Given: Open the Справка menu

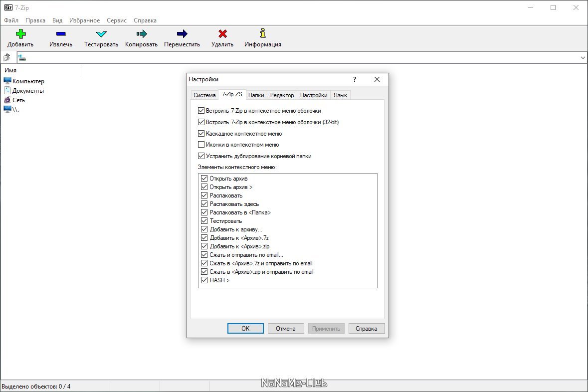Looking at the screenshot, I should tap(145, 20).
